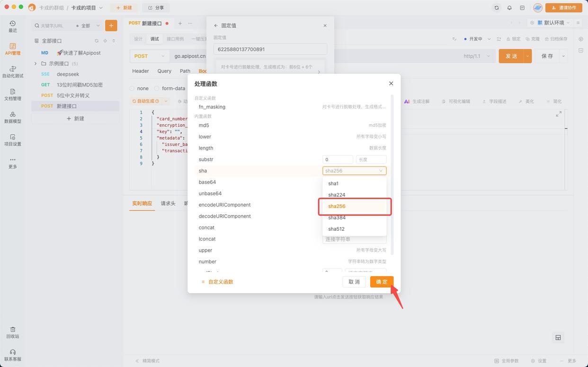Choose sha384 from the dropdown list
The width and height of the screenshot is (588, 367).
coord(354,218)
